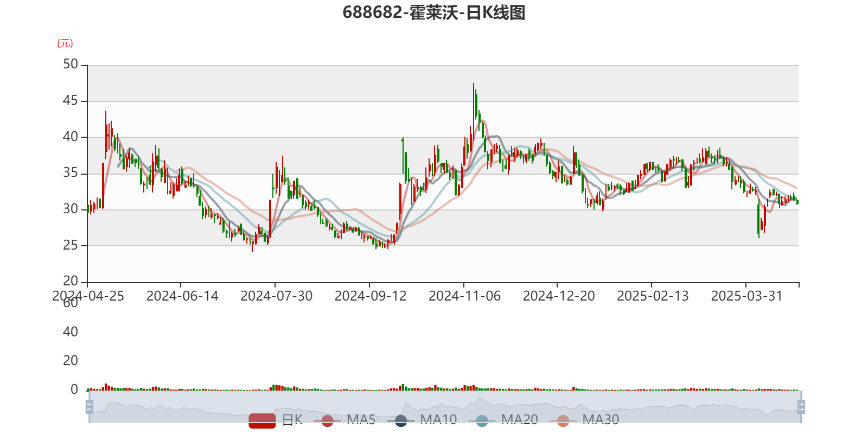Screen dimensions: 868x434
Task: Click the 2025-02-13 x-axis date label
Action: [653, 296]
